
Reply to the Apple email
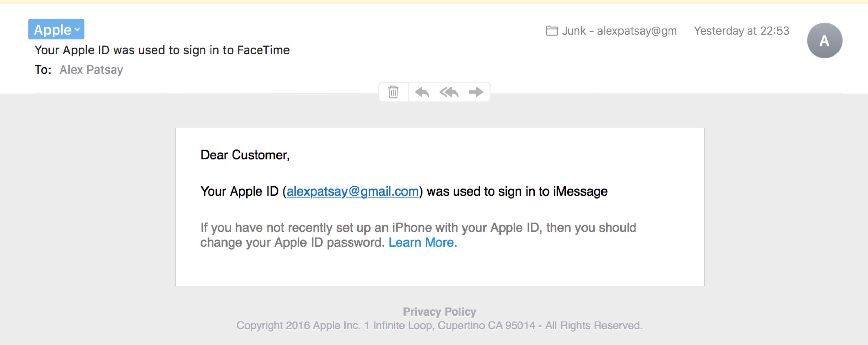422,92
